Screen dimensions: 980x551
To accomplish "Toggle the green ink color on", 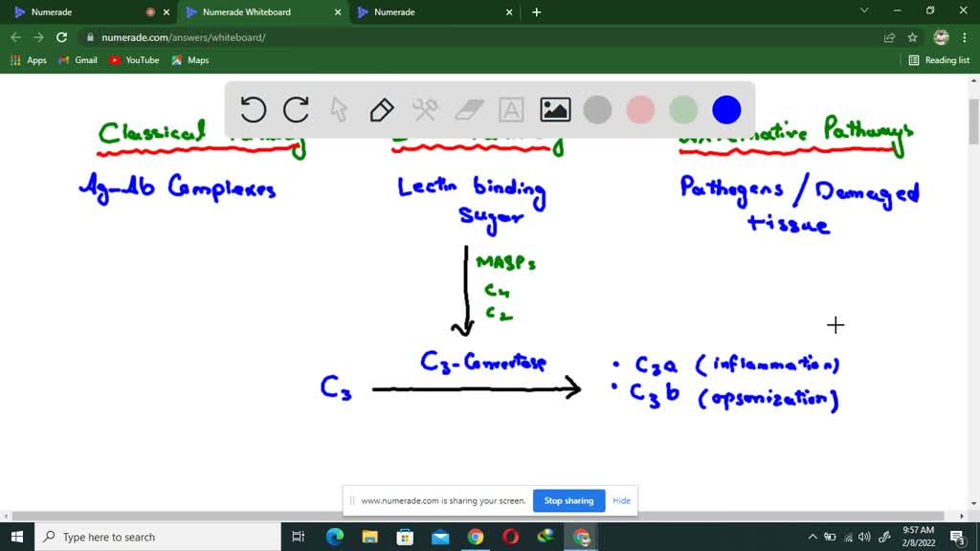I will (x=682, y=110).
